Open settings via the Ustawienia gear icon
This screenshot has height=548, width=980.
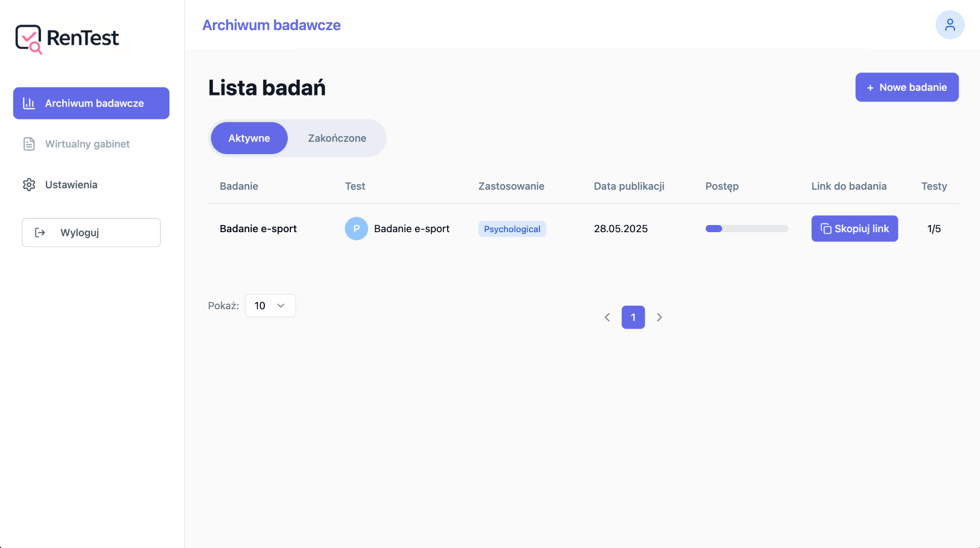29,185
